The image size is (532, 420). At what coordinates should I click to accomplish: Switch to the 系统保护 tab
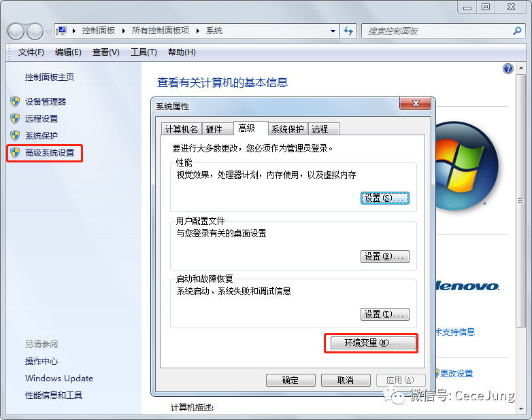click(287, 129)
